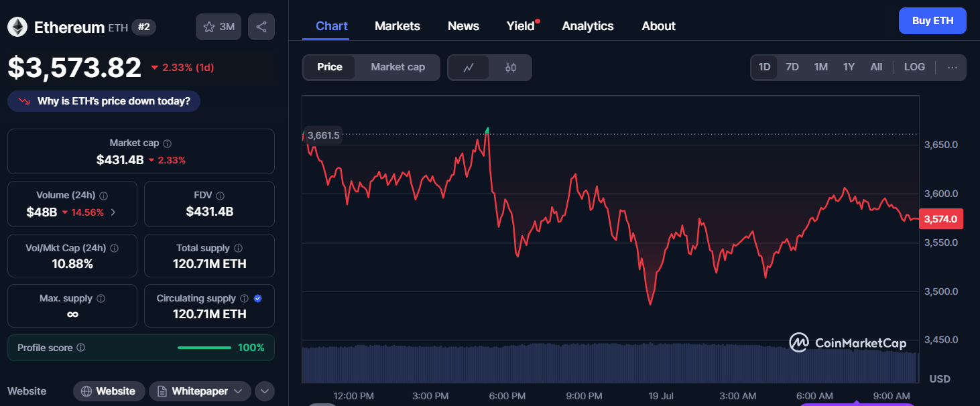Image resolution: width=980 pixels, height=406 pixels.
Task: Select 1M time range
Action: tap(821, 67)
